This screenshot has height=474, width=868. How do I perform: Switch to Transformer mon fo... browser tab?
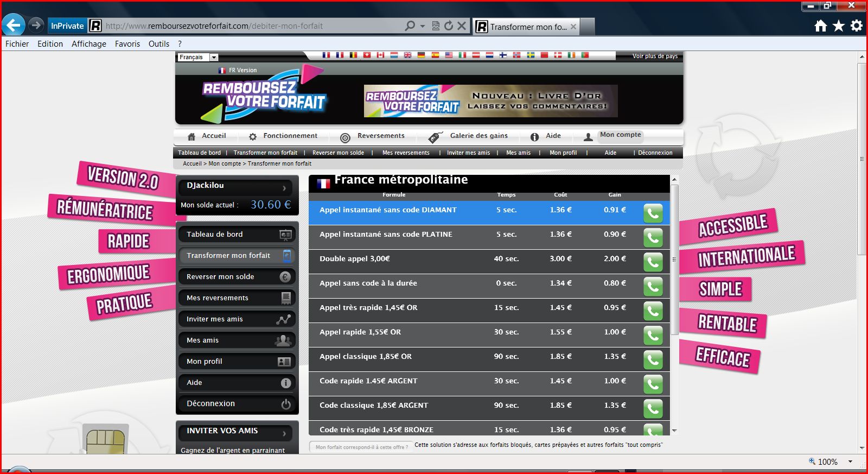(526, 26)
